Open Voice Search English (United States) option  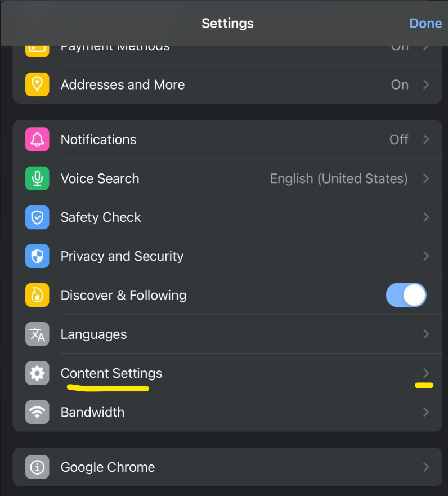(339, 178)
